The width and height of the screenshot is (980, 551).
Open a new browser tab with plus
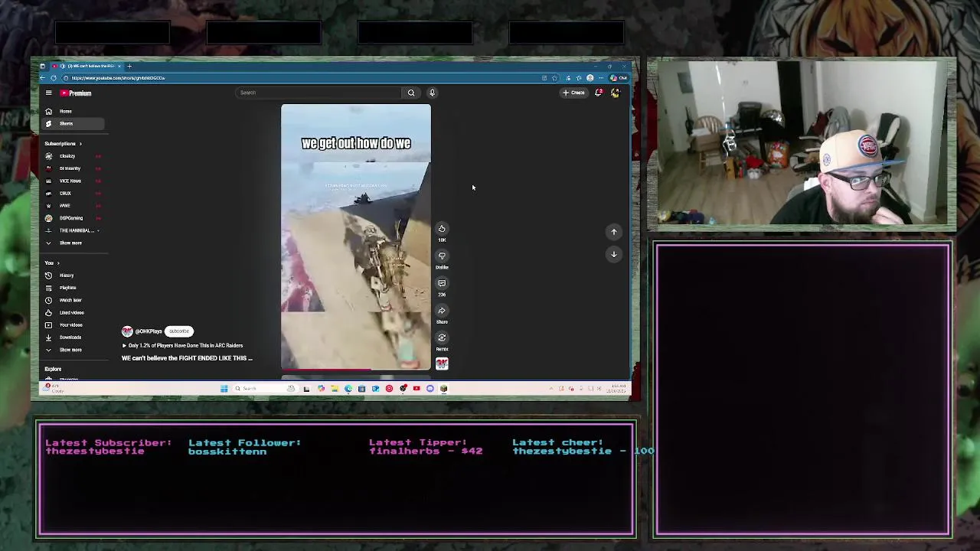(x=129, y=66)
